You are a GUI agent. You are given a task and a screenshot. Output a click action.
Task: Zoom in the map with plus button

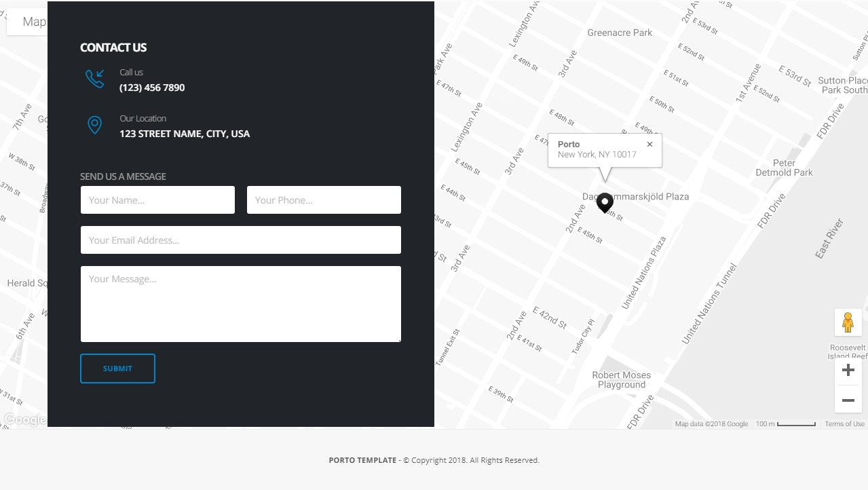click(848, 370)
